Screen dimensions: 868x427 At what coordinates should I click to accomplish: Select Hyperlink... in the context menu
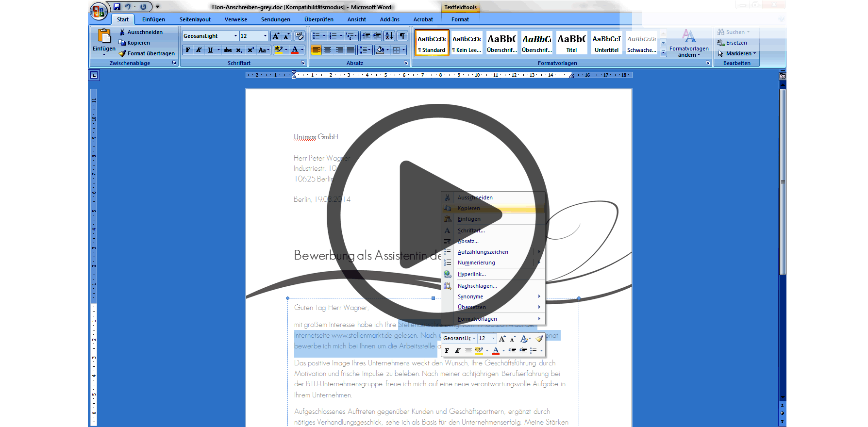click(471, 274)
